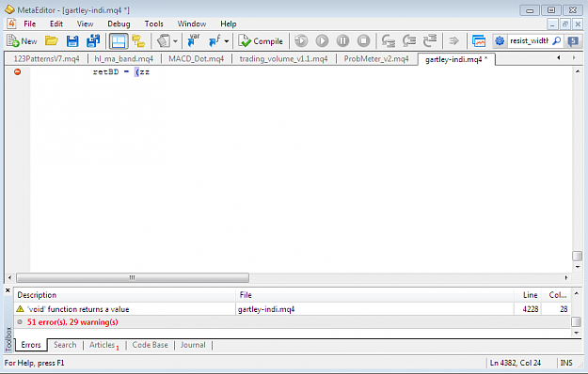Open the trading terminal chart icon
This screenshot has width=588, height=374.
pyautogui.click(x=479, y=40)
